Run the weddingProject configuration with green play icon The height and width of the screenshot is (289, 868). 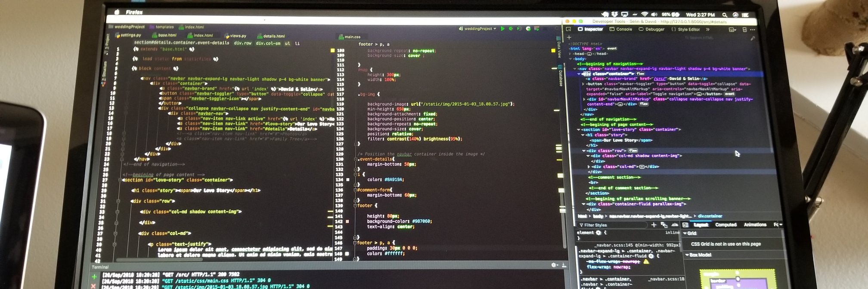[502, 29]
